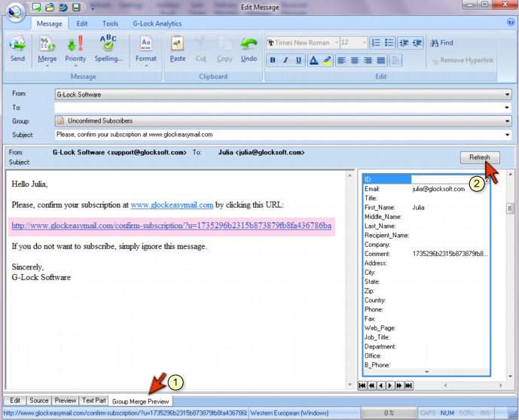Click the Find button
This screenshot has width=519, height=420.
(x=441, y=43)
